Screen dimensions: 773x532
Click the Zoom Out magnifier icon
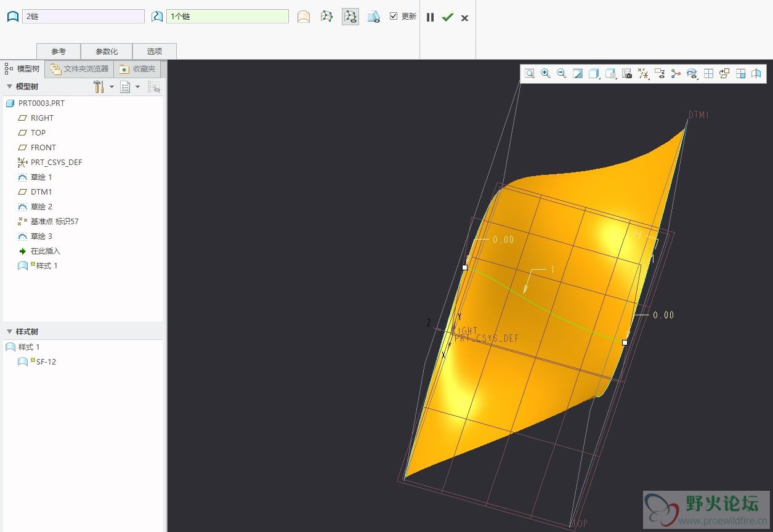(562, 73)
